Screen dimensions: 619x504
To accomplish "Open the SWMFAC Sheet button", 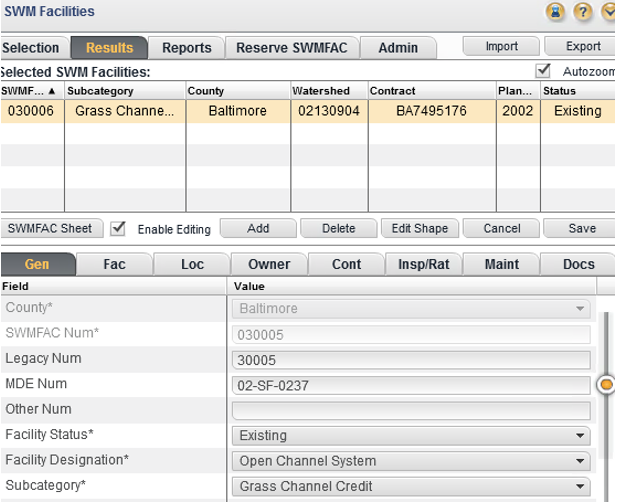I will (x=51, y=229).
